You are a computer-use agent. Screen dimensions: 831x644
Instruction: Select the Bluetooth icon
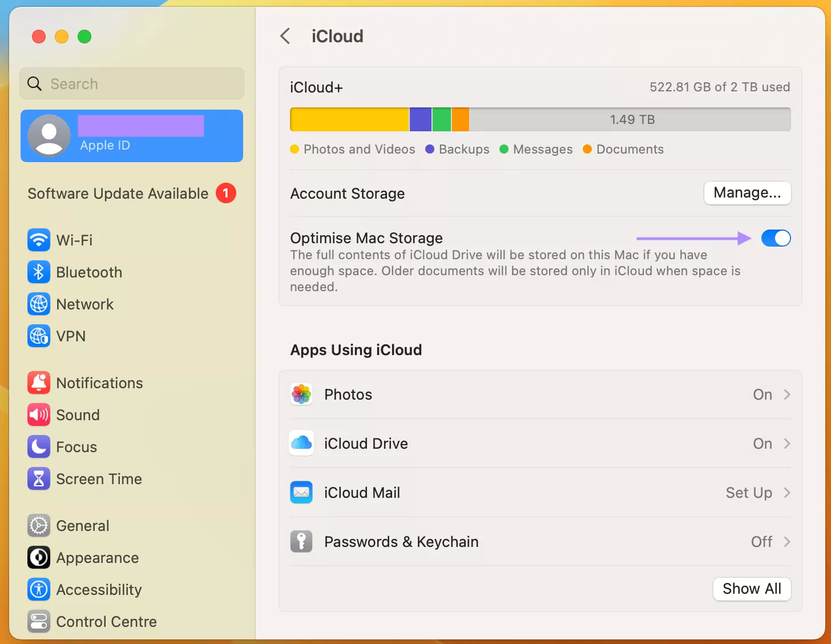38,272
